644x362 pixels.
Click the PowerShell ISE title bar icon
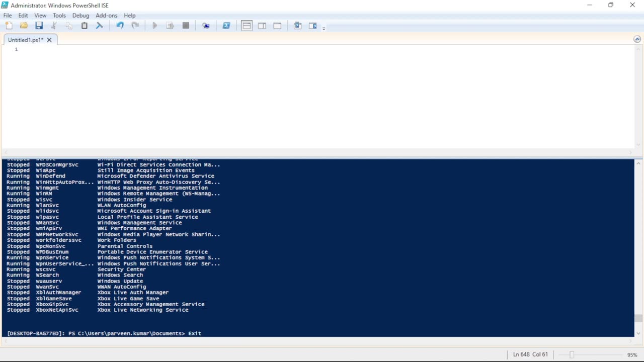(x=5, y=5)
